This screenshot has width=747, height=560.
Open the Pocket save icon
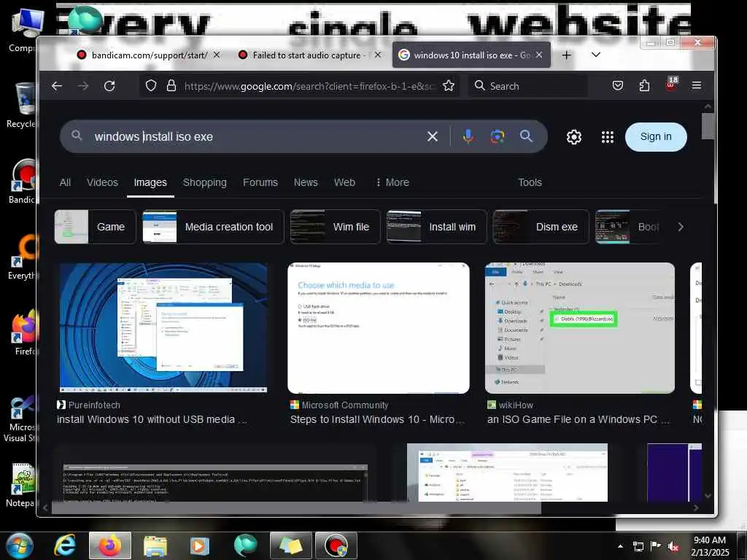618,86
